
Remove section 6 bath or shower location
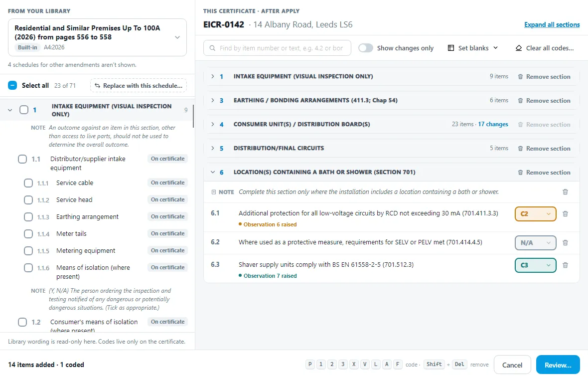(544, 173)
